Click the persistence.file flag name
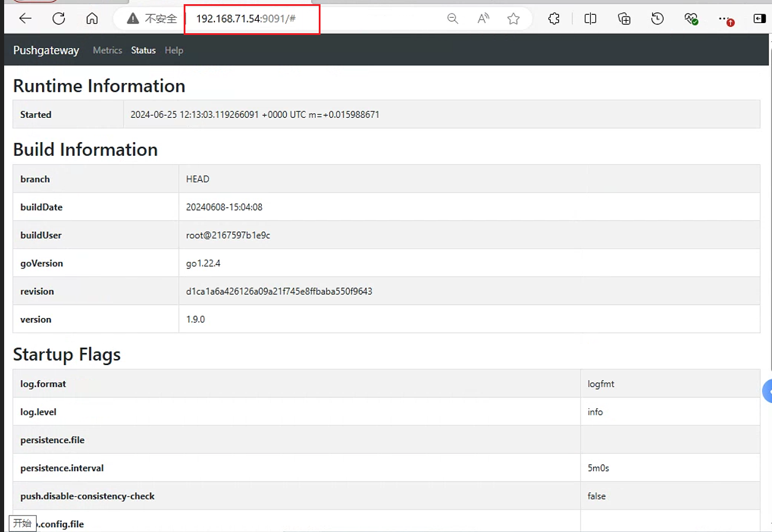 tap(53, 440)
